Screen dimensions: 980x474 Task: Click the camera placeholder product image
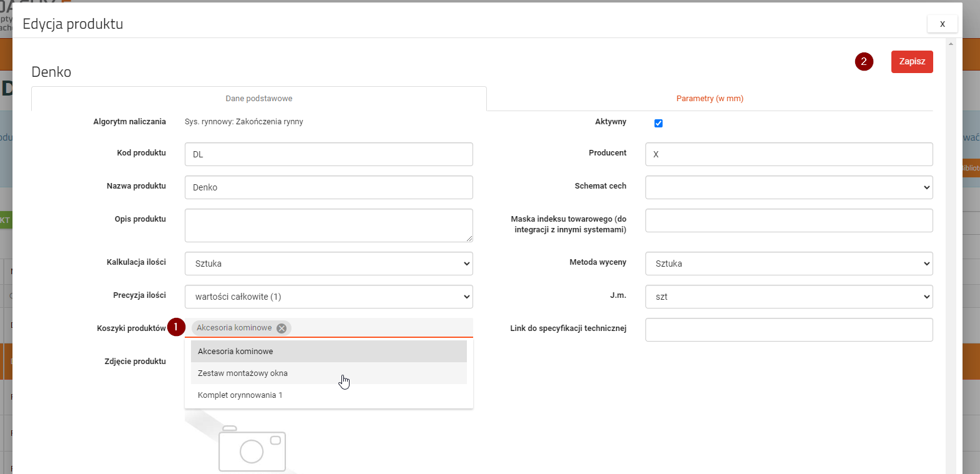(x=252, y=448)
